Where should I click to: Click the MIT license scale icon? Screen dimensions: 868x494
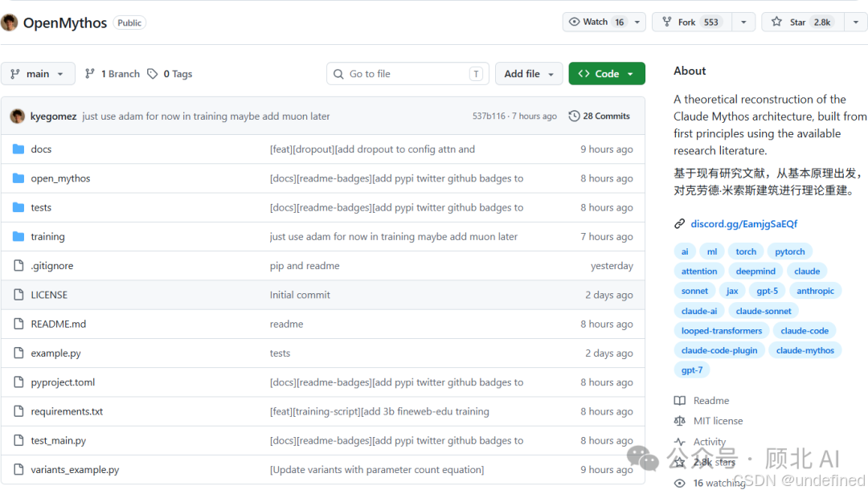[x=680, y=421]
